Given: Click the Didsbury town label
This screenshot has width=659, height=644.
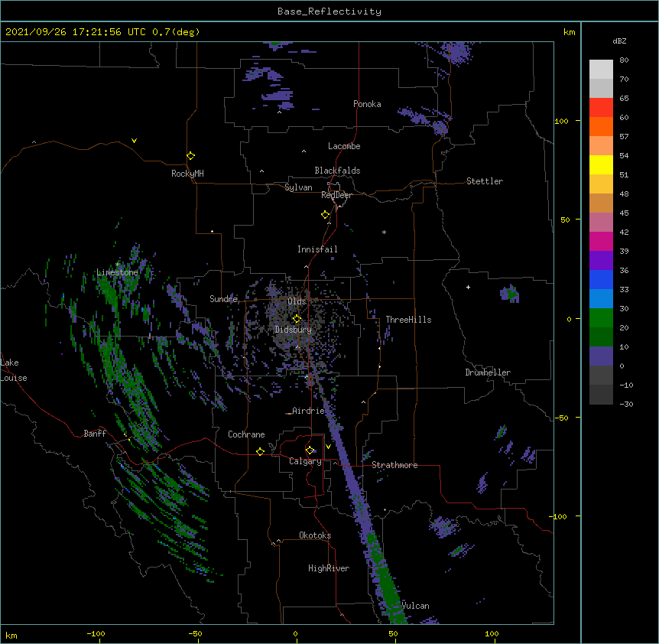Looking at the screenshot, I should tap(293, 330).
